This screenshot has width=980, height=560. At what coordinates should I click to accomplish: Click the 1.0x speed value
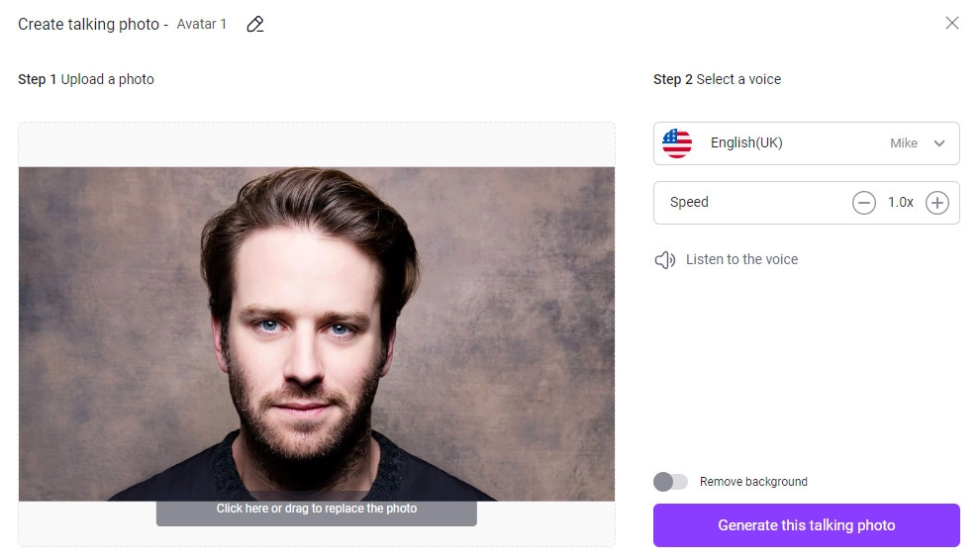pyautogui.click(x=900, y=203)
